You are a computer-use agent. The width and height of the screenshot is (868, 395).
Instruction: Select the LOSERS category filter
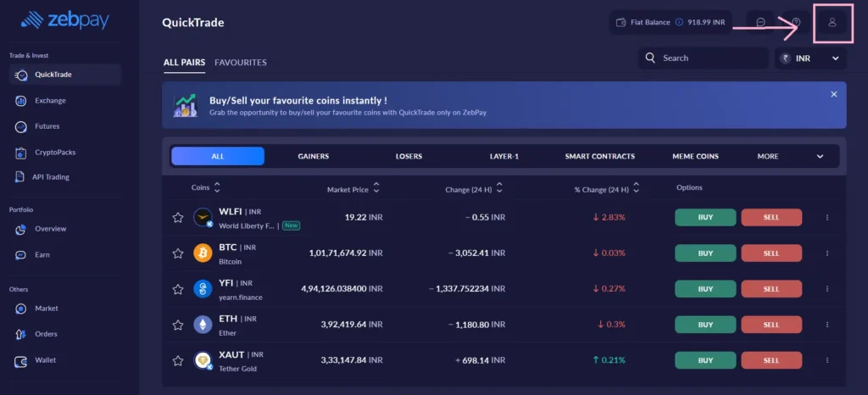tap(409, 156)
